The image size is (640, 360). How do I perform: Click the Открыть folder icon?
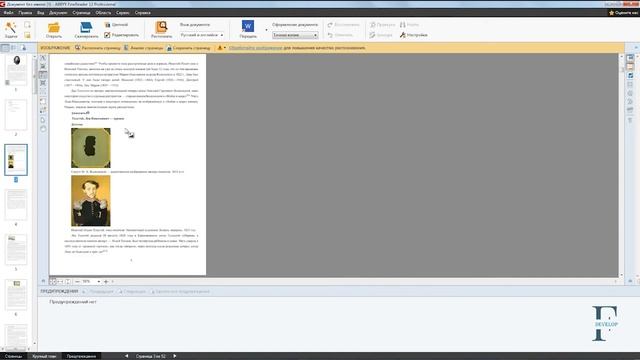point(53,30)
